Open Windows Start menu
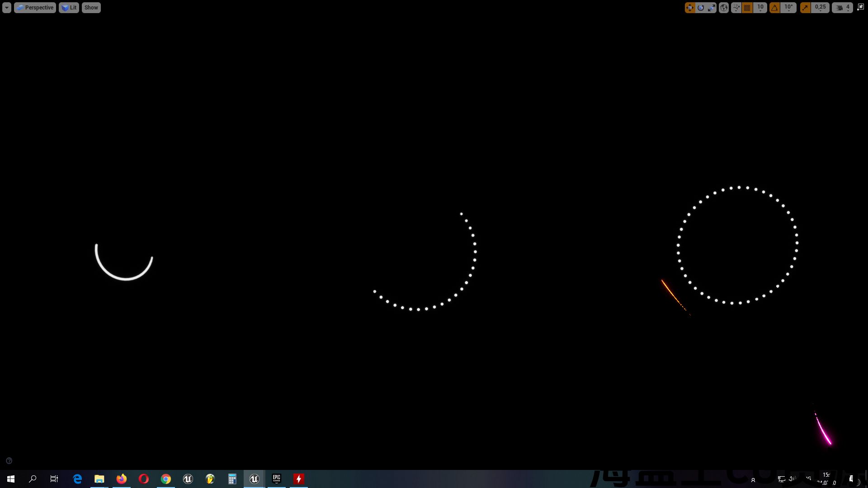Viewport: 868px width, 488px height. click(11, 479)
